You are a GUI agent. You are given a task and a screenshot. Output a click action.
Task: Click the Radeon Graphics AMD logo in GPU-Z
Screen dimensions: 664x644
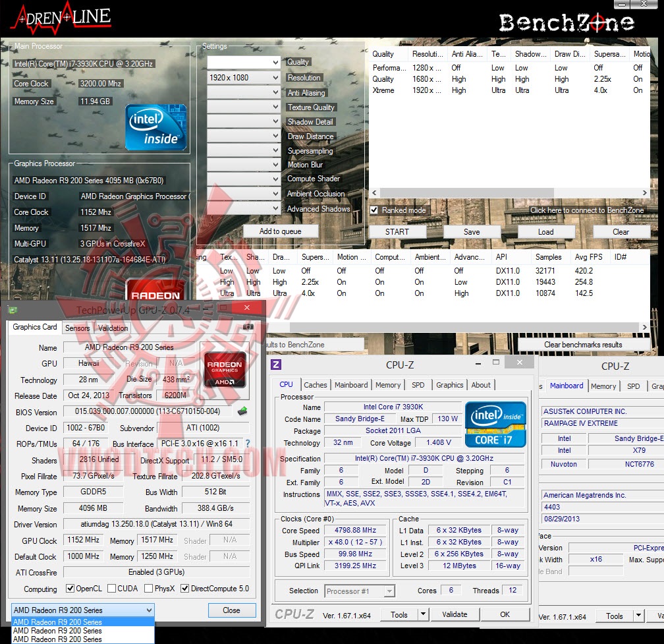(225, 369)
